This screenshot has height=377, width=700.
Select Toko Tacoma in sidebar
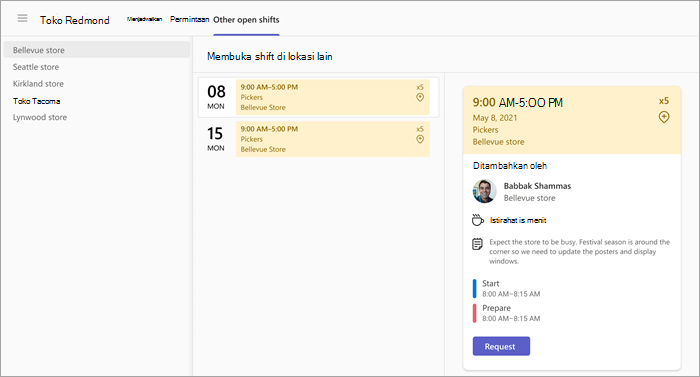point(37,101)
